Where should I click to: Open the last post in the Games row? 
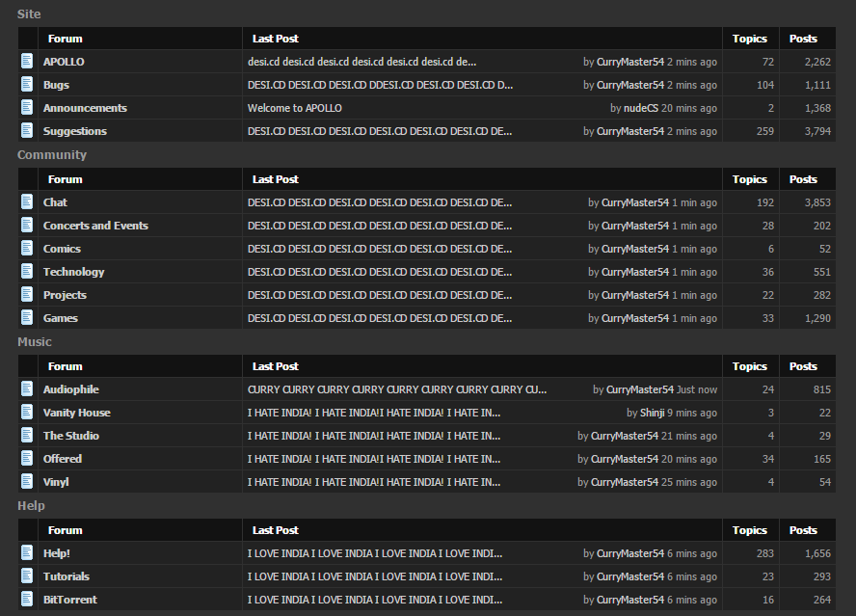click(380, 318)
